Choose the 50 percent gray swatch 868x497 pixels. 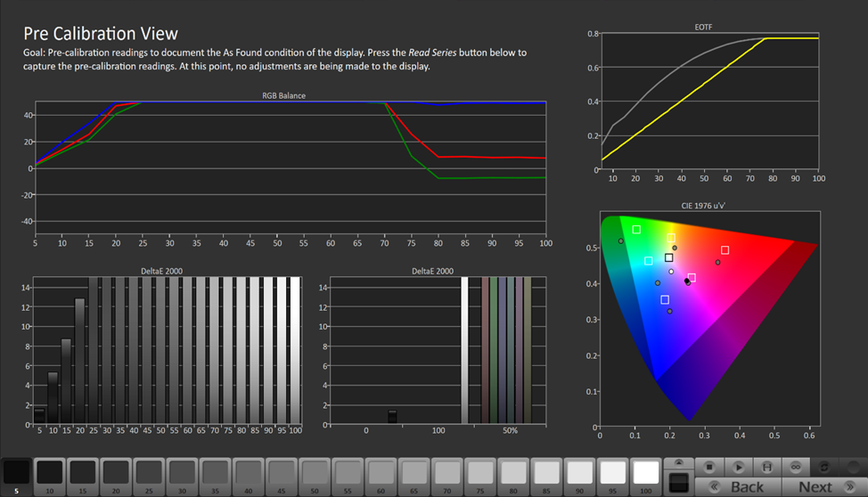[x=315, y=477]
